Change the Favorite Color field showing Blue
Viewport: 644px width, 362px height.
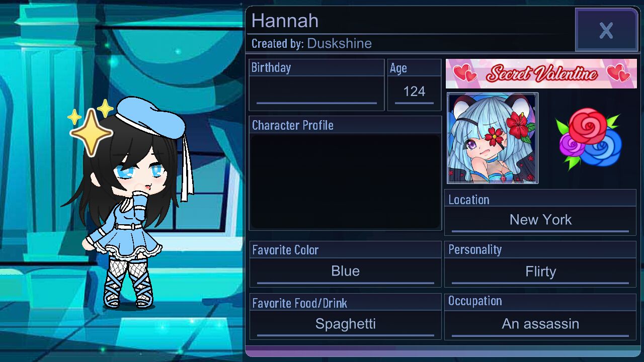pyautogui.click(x=345, y=271)
